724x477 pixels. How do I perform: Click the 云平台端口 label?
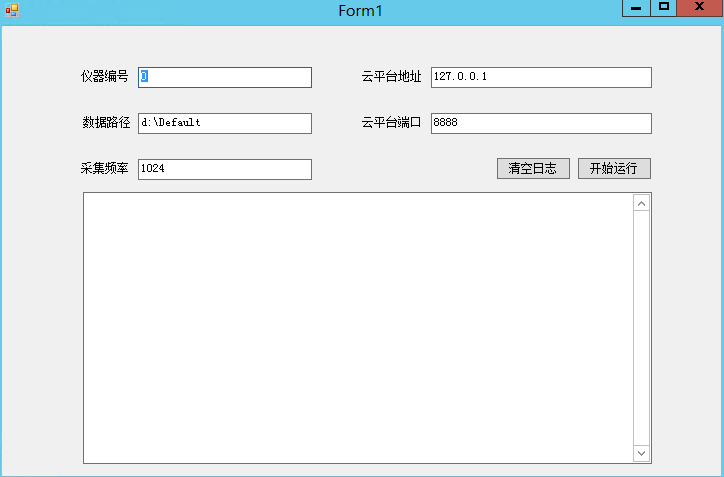point(391,123)
